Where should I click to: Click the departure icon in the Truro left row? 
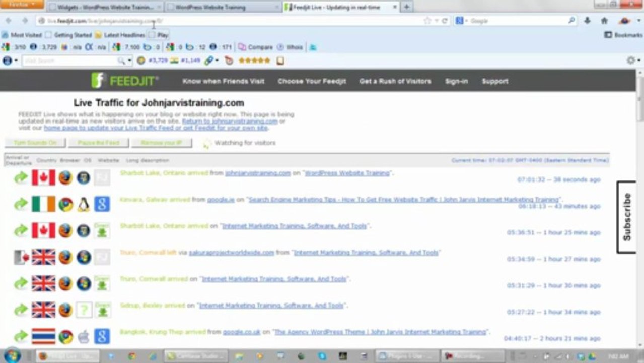pyautogui.click(x=20, y=257)
